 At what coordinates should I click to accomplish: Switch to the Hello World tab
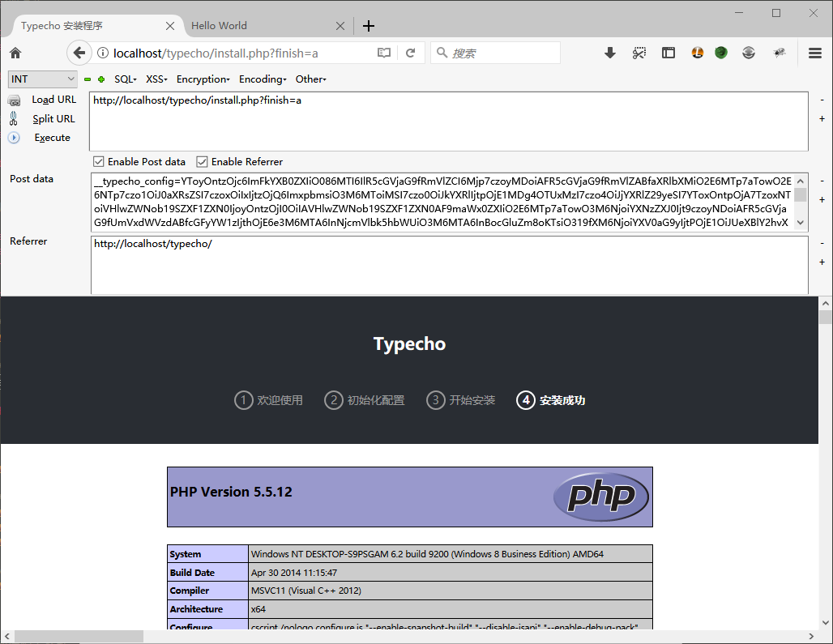268,25
